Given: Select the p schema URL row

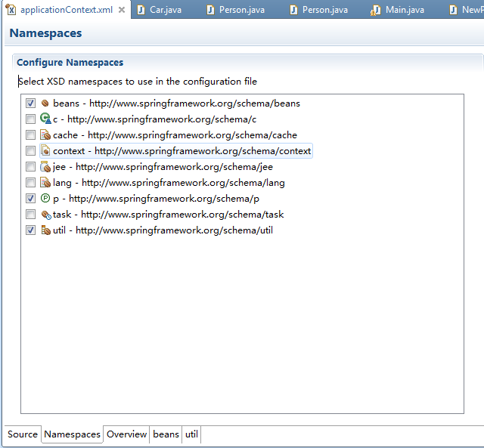Looking at the screenshot, I should click(157, 199).
